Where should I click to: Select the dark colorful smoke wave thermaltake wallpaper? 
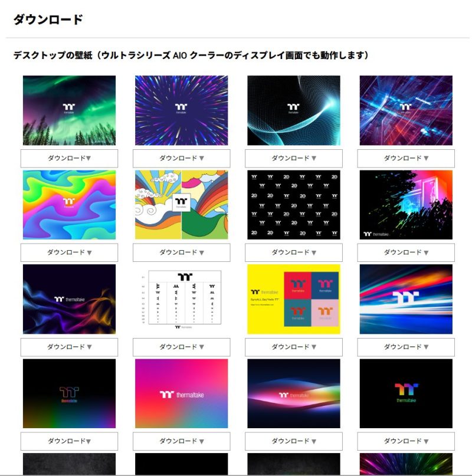click(69, 299)
